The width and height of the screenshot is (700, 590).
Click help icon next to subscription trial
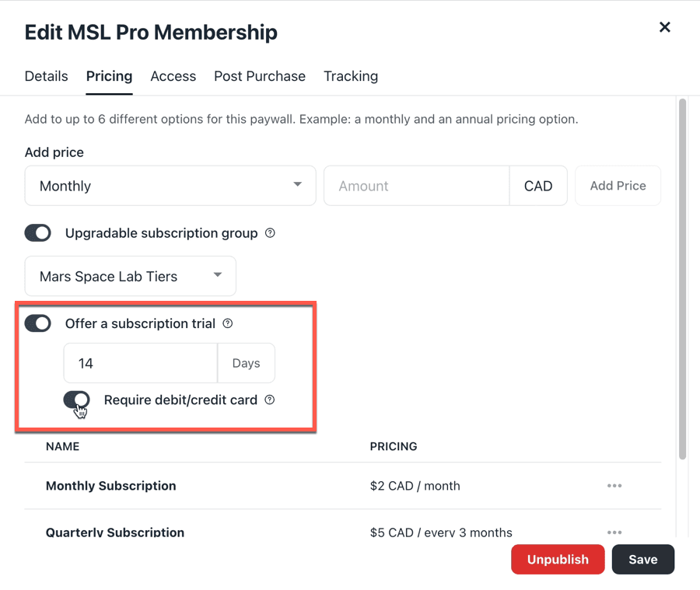point(228,323)
